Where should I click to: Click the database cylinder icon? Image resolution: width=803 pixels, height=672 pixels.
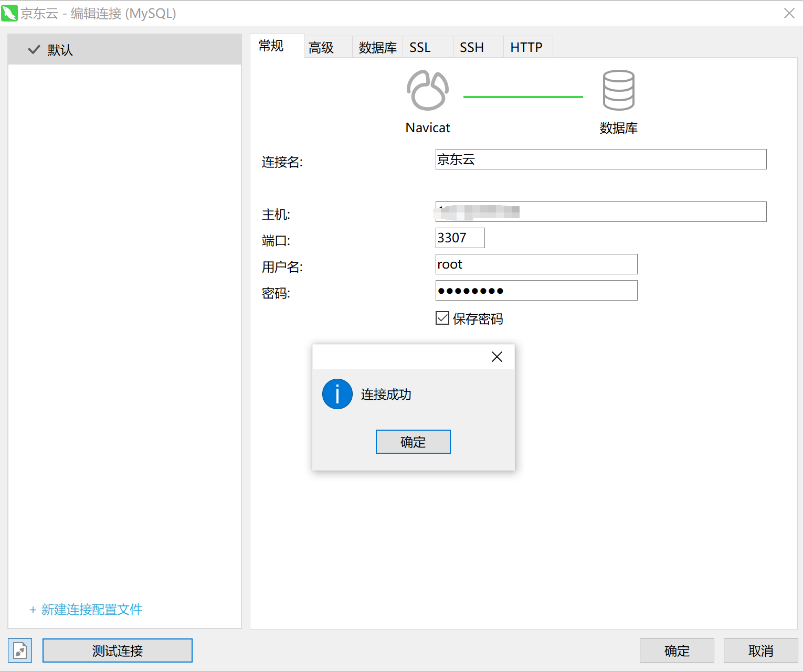click(618, 90)
